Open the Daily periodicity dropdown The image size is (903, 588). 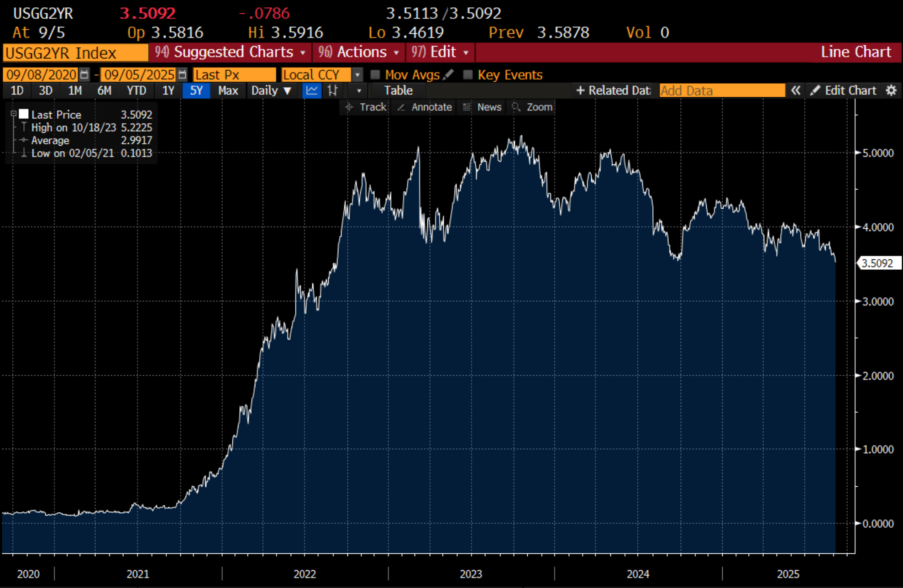pyautogui.click(x=271, y=90)
